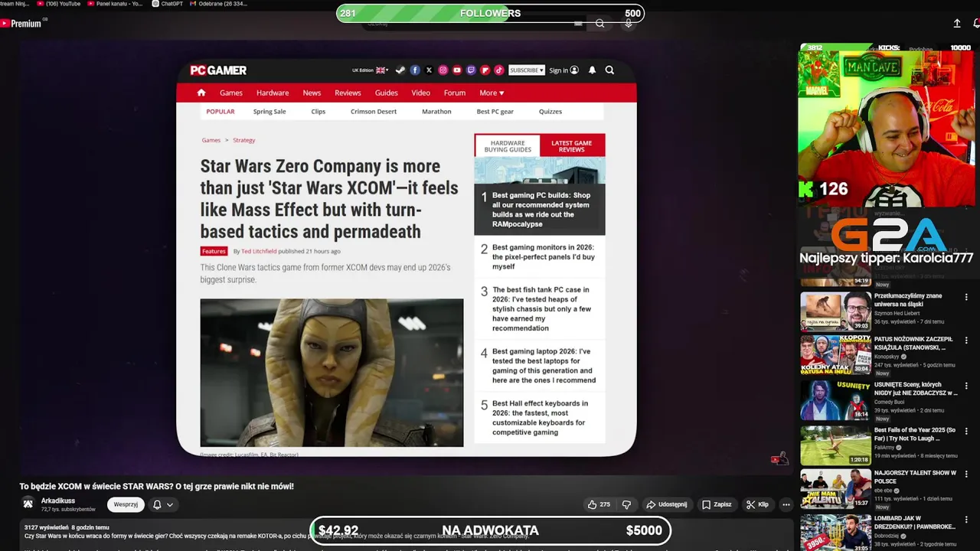Open options menu for NAJGORSZY TALENT SHOW video
This screenshot has width=980, height=551.
tap(966, 474)
